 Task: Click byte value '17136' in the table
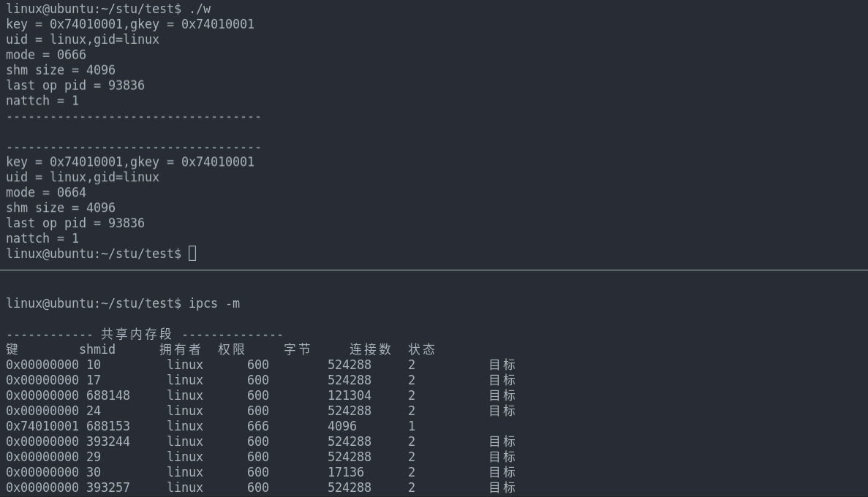[x=346, y=472]
